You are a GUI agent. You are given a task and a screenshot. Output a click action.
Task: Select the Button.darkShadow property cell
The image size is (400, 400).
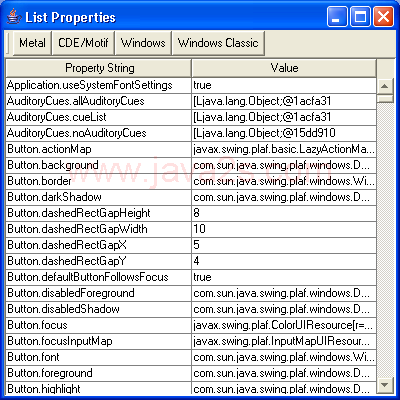point(99,197)
